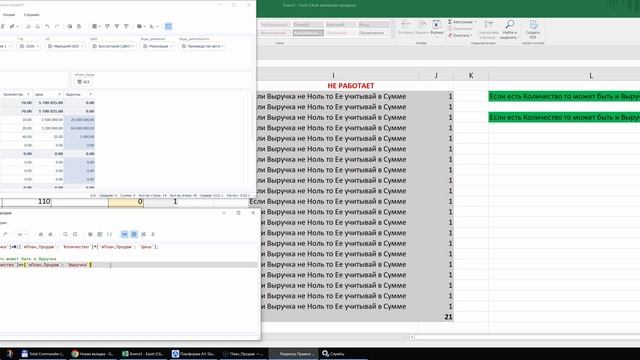
Task: Click the Excel horizontal scrollbar left arrow
Action: (412, 337)
